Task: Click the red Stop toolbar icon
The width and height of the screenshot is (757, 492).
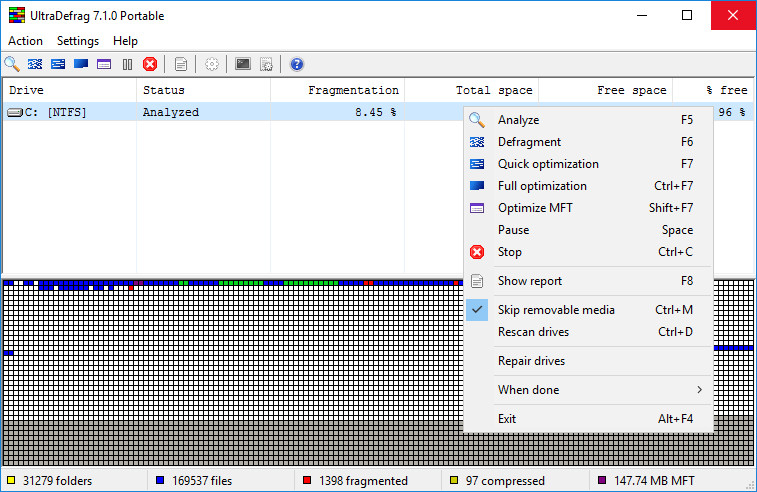Action: [150, 64]
